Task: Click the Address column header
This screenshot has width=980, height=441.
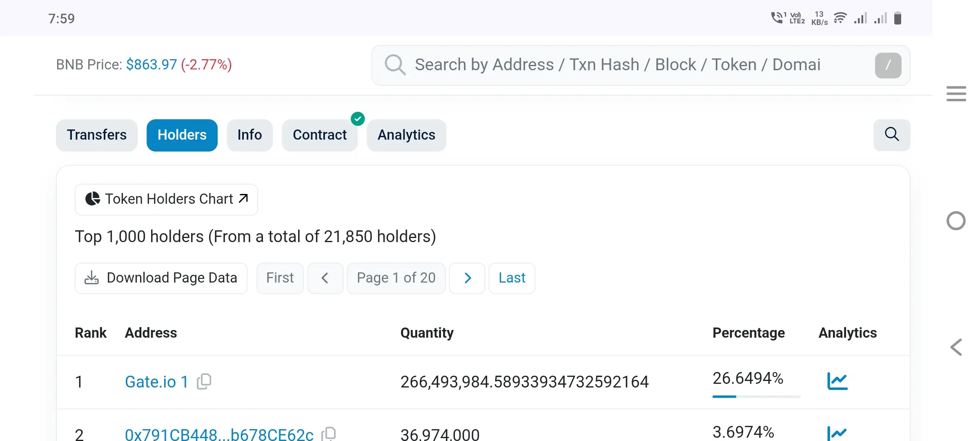Action: (x=151, y=333)
